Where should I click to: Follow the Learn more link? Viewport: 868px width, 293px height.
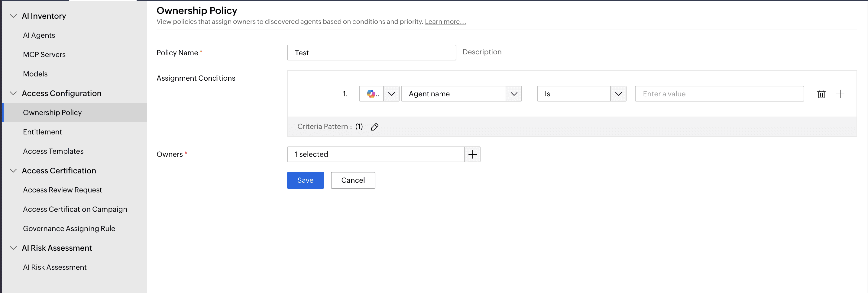[445, 21]
